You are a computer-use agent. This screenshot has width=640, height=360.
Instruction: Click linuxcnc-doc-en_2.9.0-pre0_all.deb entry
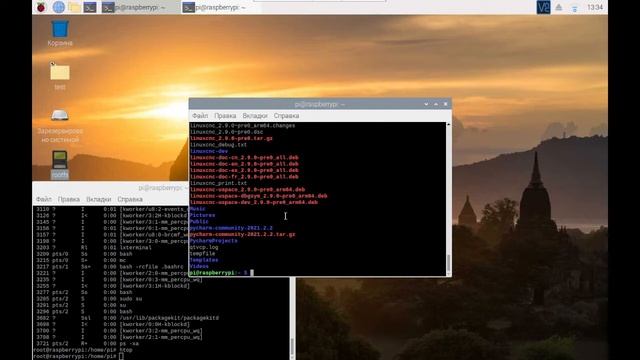(244, 164)
